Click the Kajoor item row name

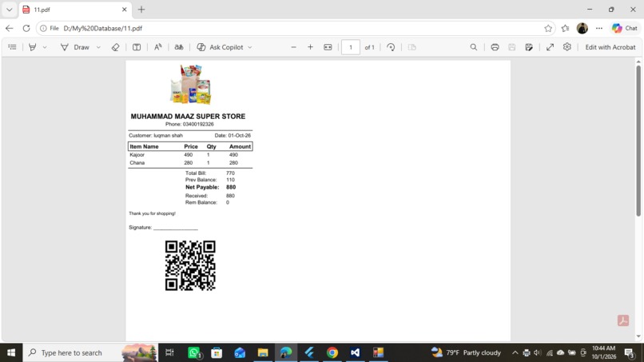137,155
